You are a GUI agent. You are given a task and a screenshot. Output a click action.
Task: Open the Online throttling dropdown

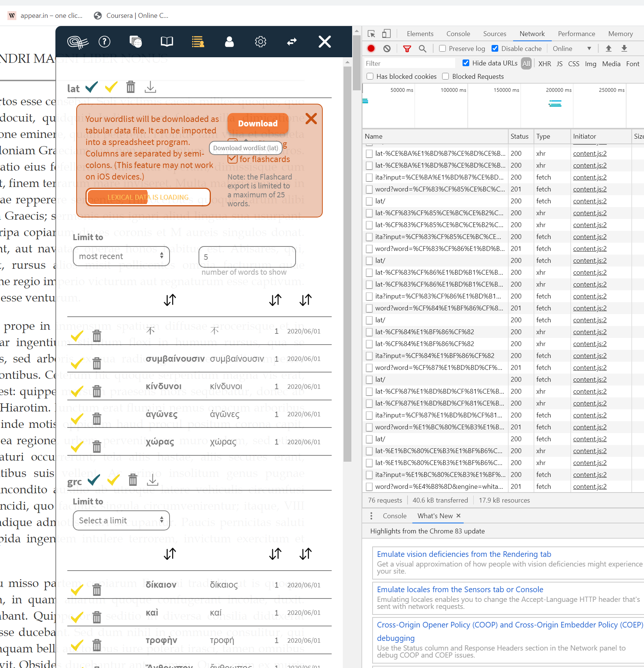(572, 48)
